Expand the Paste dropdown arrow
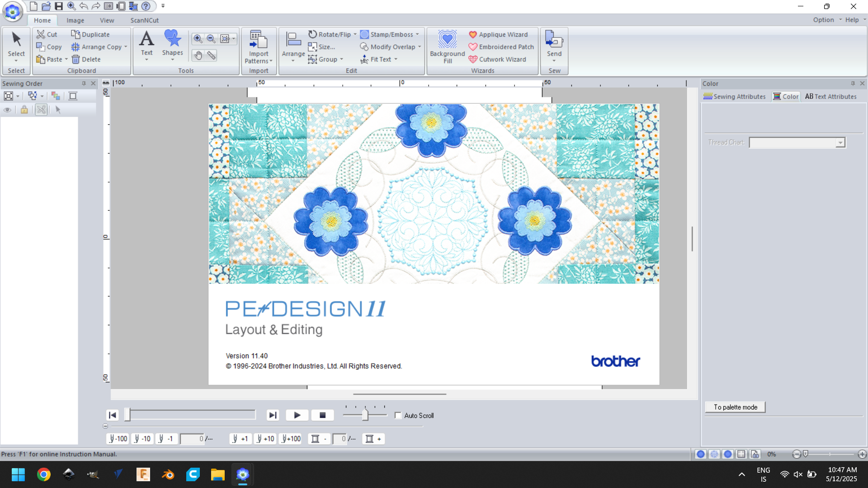The width and height of the screenshot is (868, 488). tap(66, 59)
